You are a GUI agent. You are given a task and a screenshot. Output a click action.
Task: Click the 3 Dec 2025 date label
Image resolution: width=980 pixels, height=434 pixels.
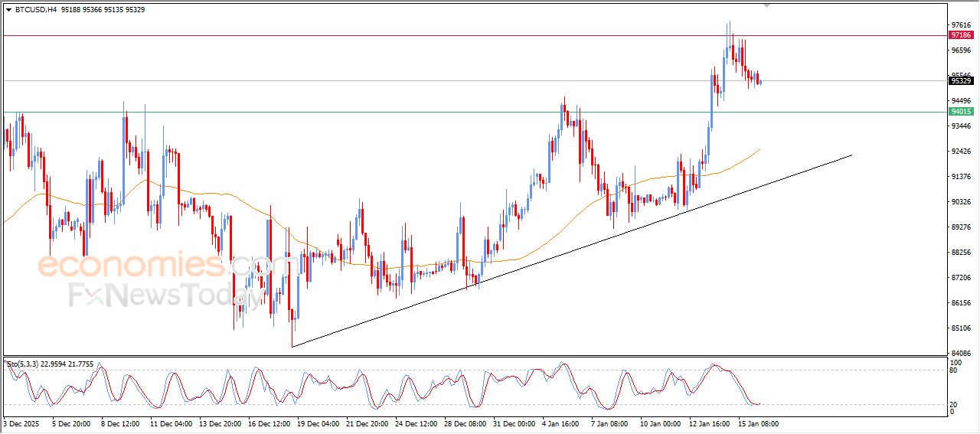click(24, 423)
